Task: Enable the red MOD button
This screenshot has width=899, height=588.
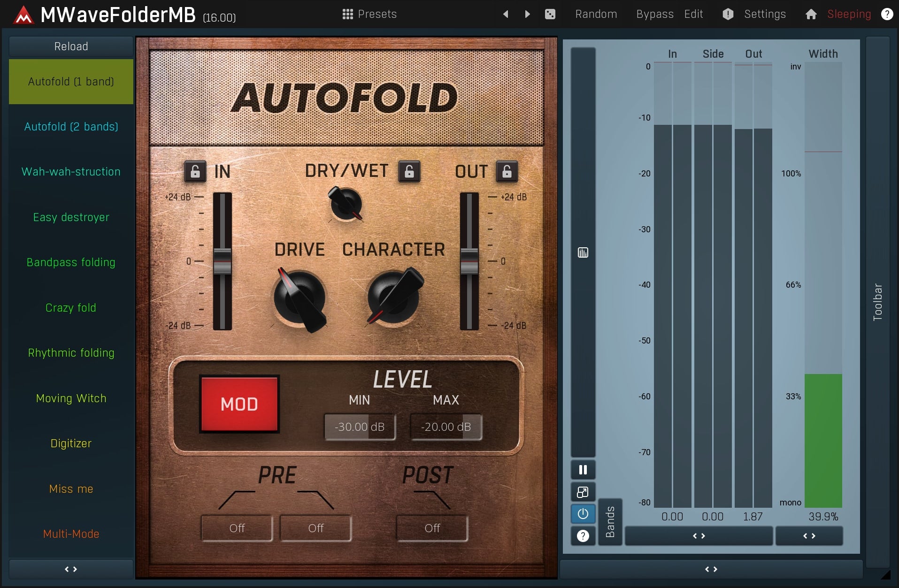Action: click(x=239, y=404)
